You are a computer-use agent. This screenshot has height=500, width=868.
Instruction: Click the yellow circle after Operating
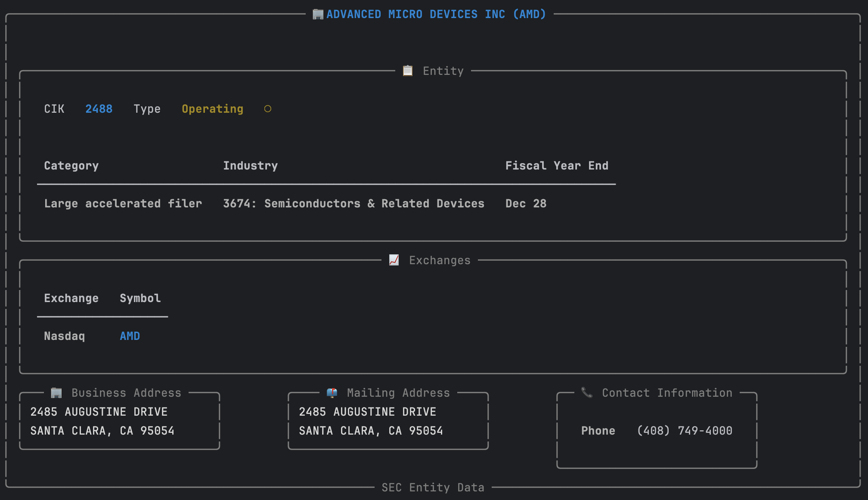[267, 109]
